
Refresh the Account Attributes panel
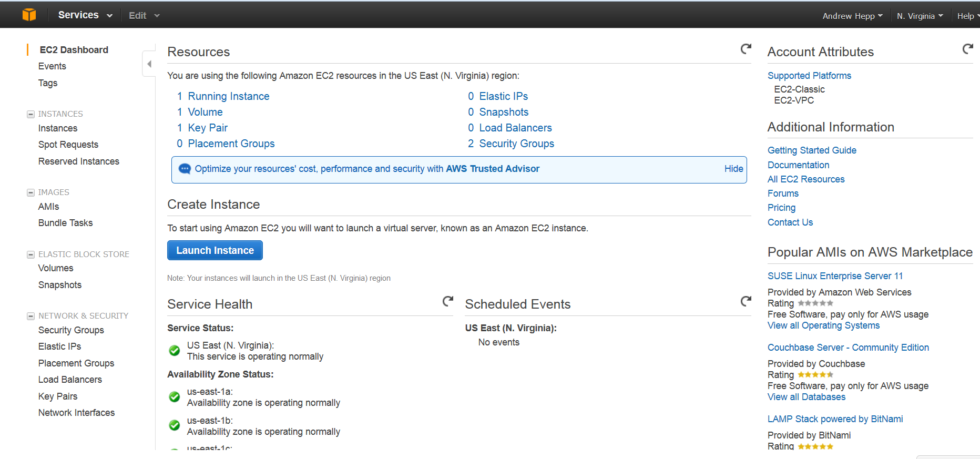(x=967, y=49)
